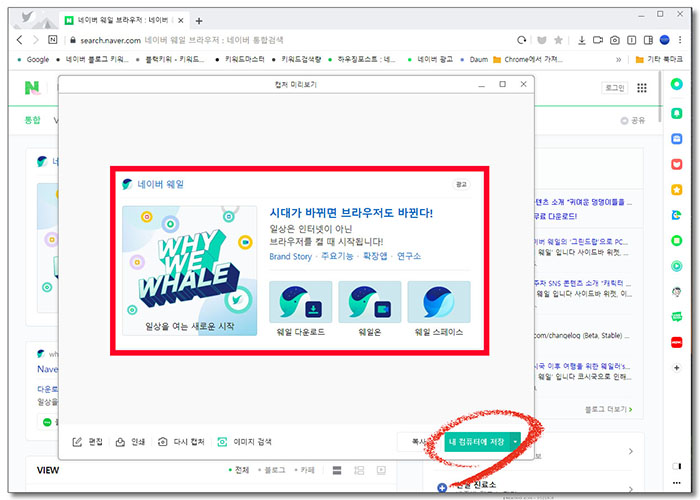Image resolution: width=700 pixels, height=500 pixels.
Task: Click 편집 in capture preview
Action: tap(88, 442)
